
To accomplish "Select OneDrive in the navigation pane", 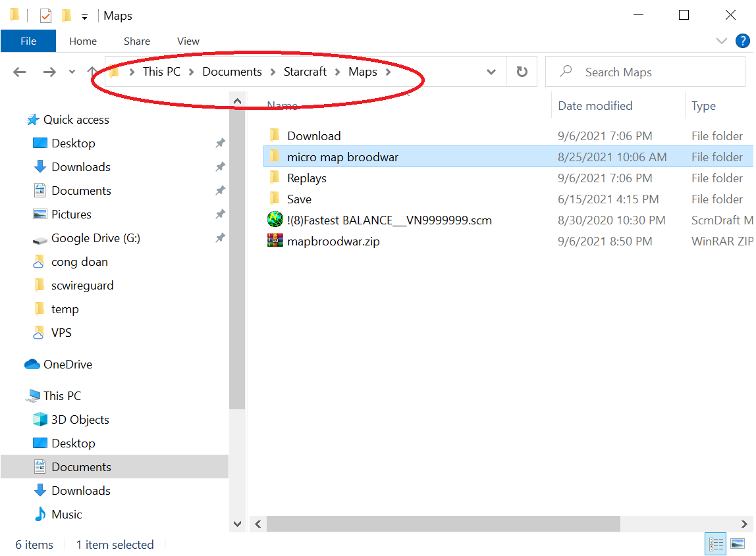I will click(67, 365).
